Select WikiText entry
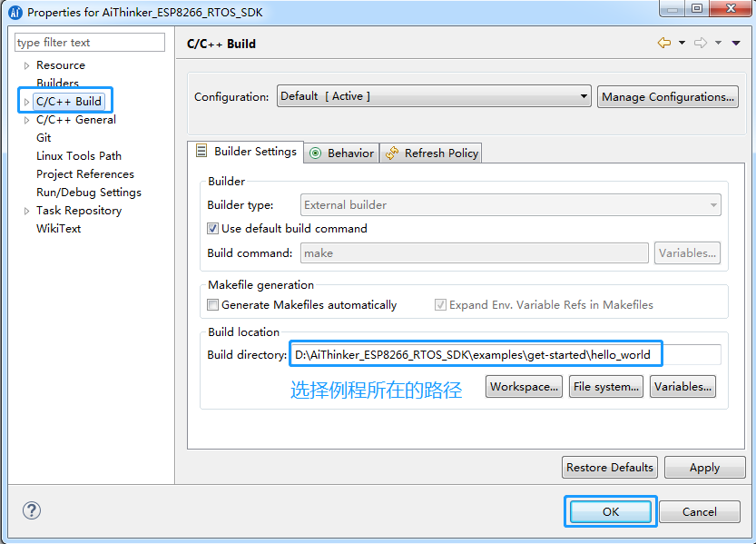The image size is (756, 544). point(58,229)
